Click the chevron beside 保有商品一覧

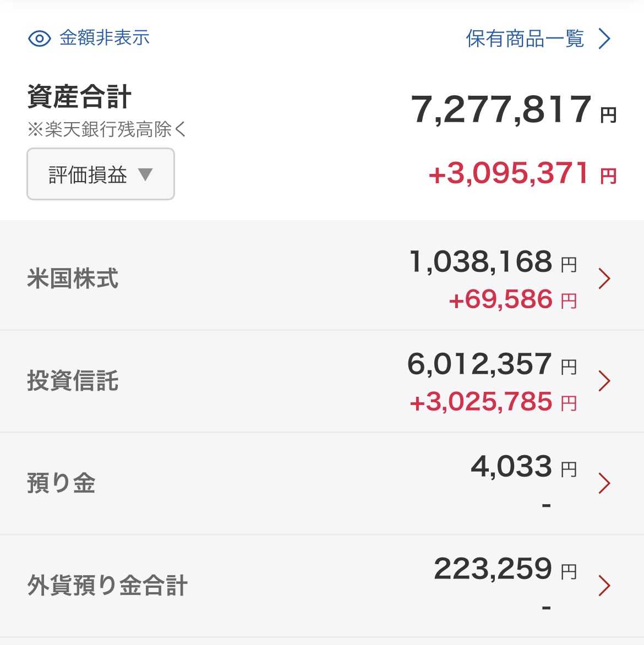(x=604, y=39)
